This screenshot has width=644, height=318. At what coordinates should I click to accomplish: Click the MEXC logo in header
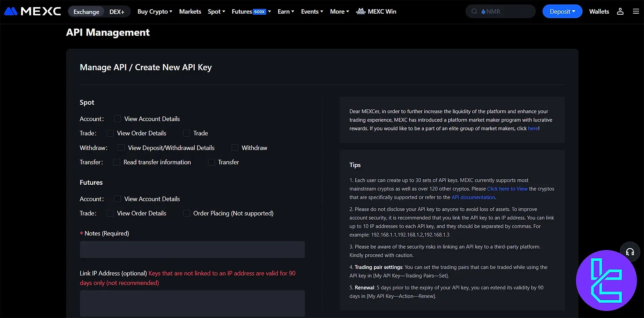click(x=33, y=11)
